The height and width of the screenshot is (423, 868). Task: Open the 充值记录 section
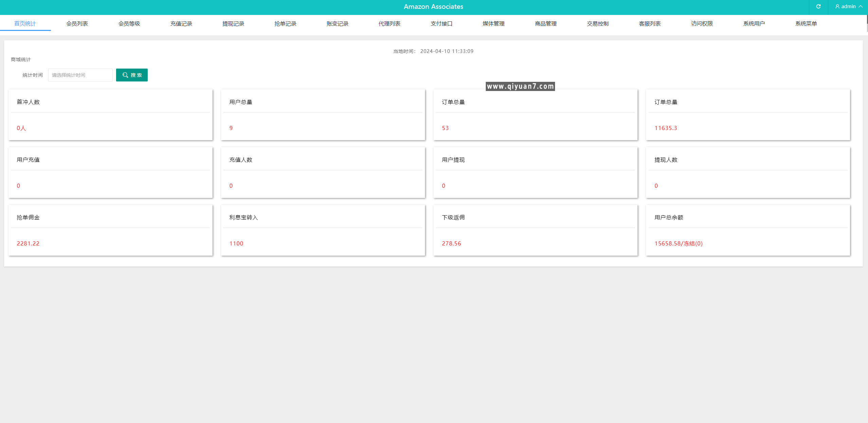[x=181, y=23]
